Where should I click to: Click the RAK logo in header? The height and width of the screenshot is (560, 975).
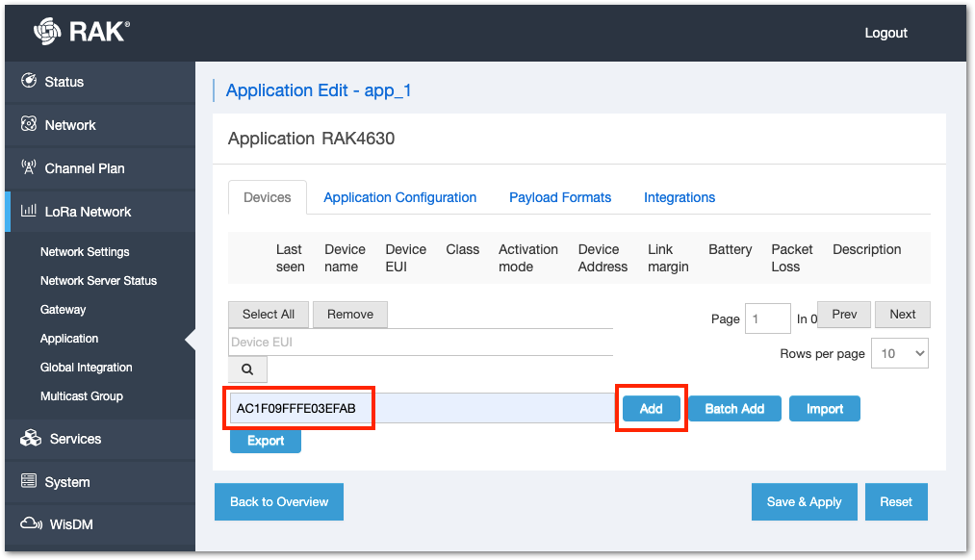click(82, 31)
